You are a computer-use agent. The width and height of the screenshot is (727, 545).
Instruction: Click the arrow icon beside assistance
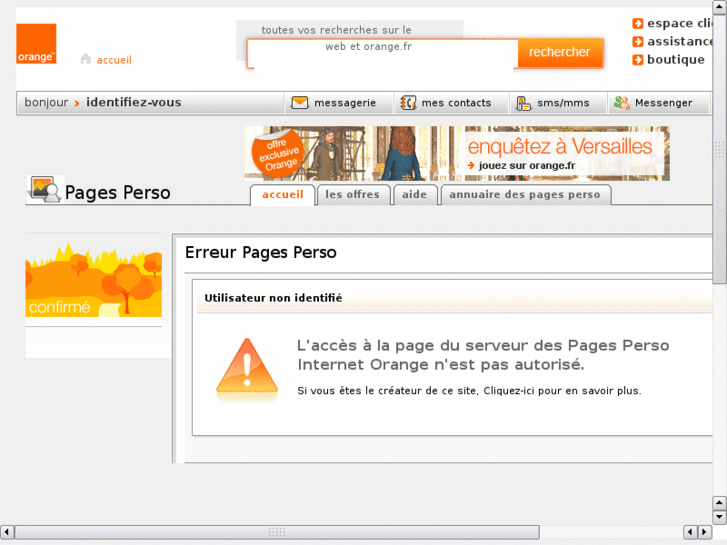(638, 41)
